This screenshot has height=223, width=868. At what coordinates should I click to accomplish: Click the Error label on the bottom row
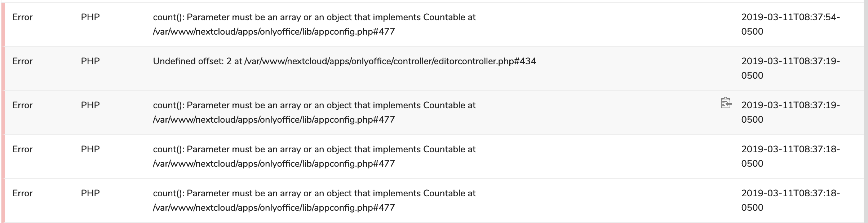click(x=22, y=193)
